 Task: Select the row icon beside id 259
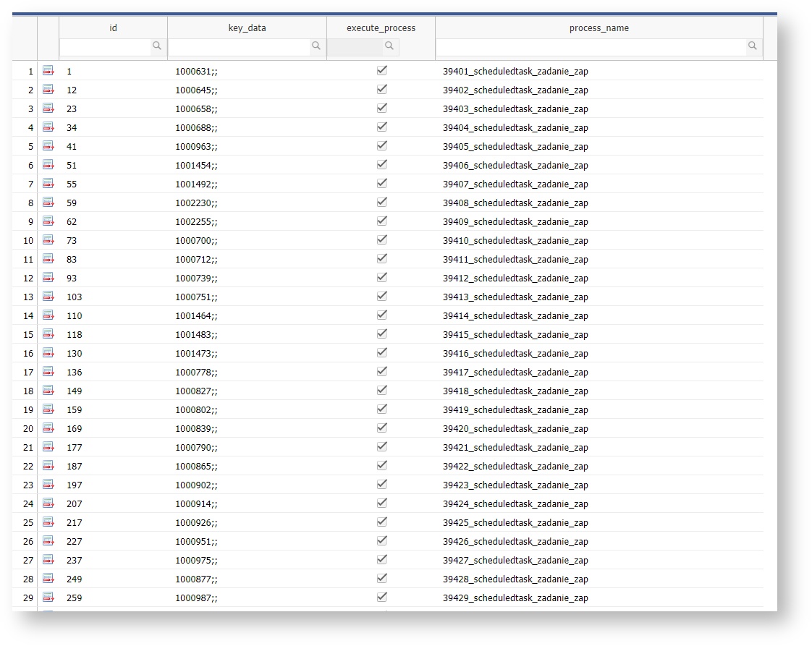pyautogui.click(x=48, y=598)
